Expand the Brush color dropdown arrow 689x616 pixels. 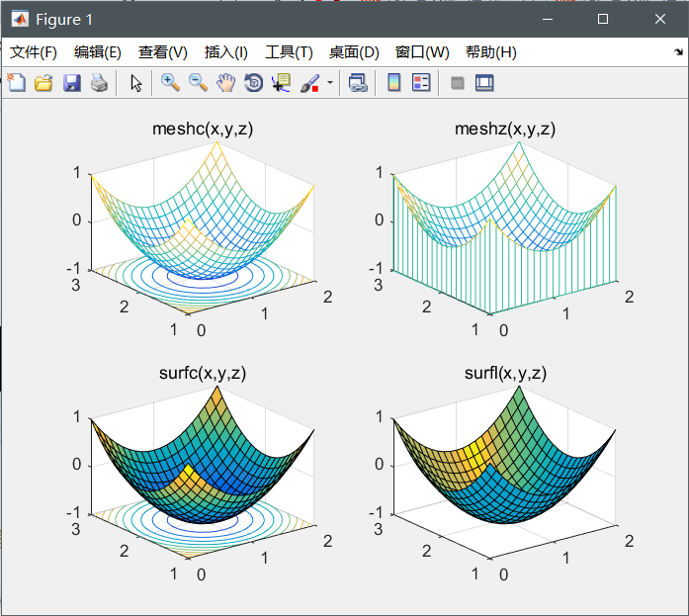330,83
